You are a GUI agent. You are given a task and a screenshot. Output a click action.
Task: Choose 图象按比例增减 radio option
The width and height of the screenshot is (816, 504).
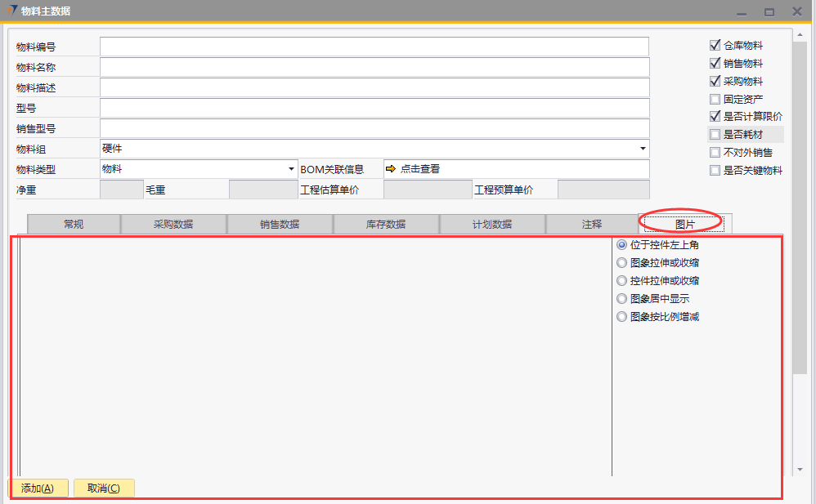click(x=622, y=317)
